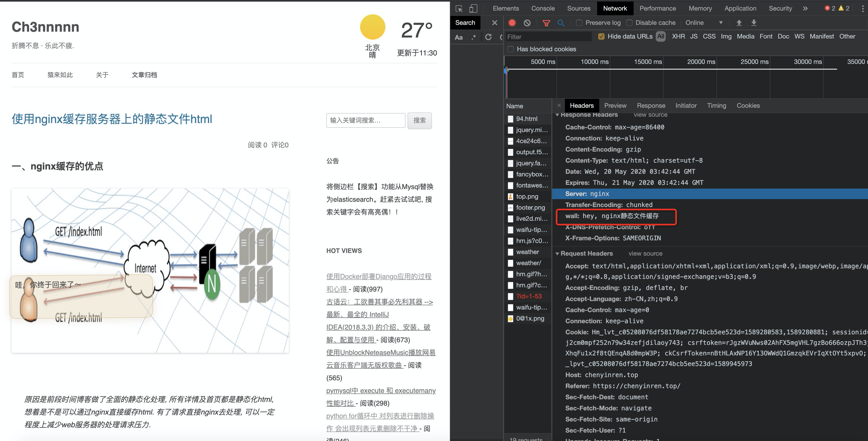The image size is (868, 441).
Task: Switch to the Sources tab
Action: (579, 8)
